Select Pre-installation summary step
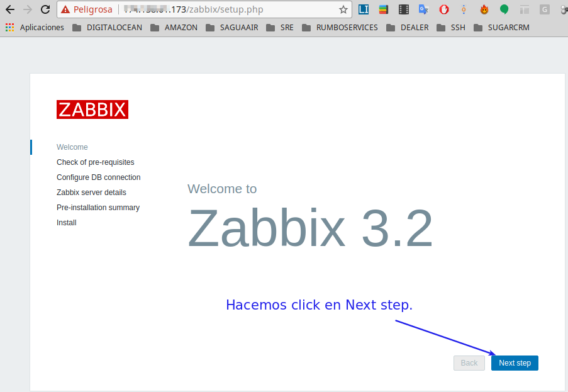This screenshot has height=392, width=568. pyautogui.click(x=98, y=208)
